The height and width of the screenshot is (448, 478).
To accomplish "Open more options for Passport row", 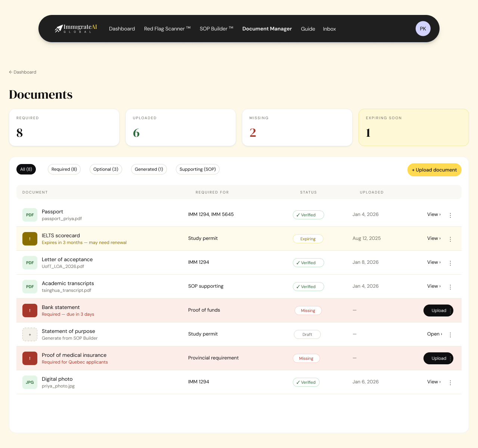I will [450, 215].
